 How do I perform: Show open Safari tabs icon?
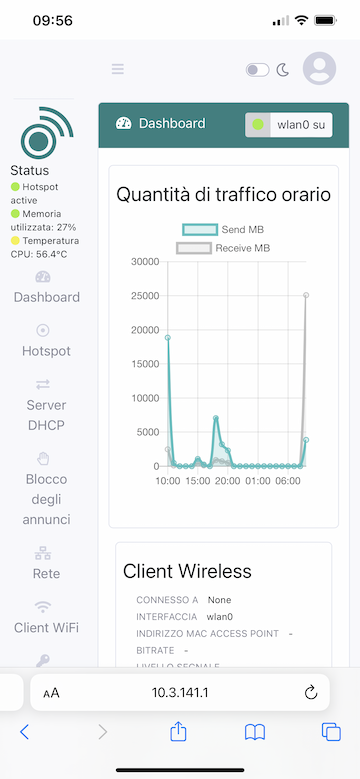tap(331, 731)
